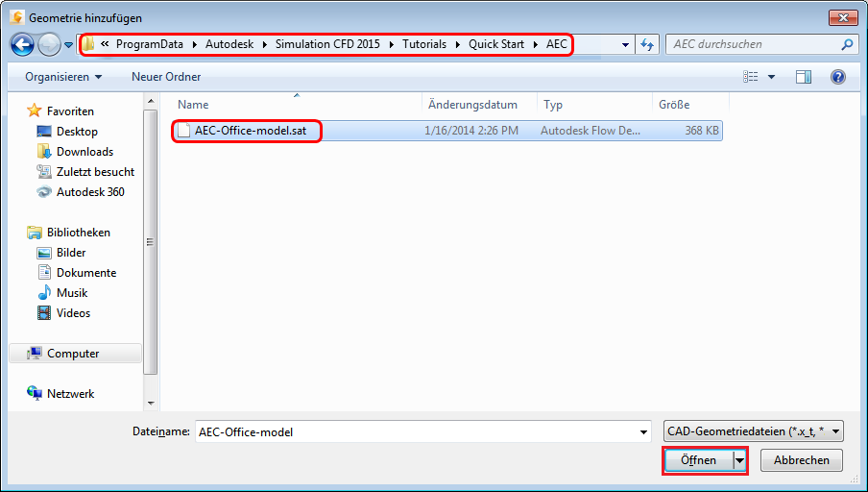This screenshot has width=868, height=492.
Task: Click the '1/16/2014 2:26 PM' date cell
Action: pos(471,131)
